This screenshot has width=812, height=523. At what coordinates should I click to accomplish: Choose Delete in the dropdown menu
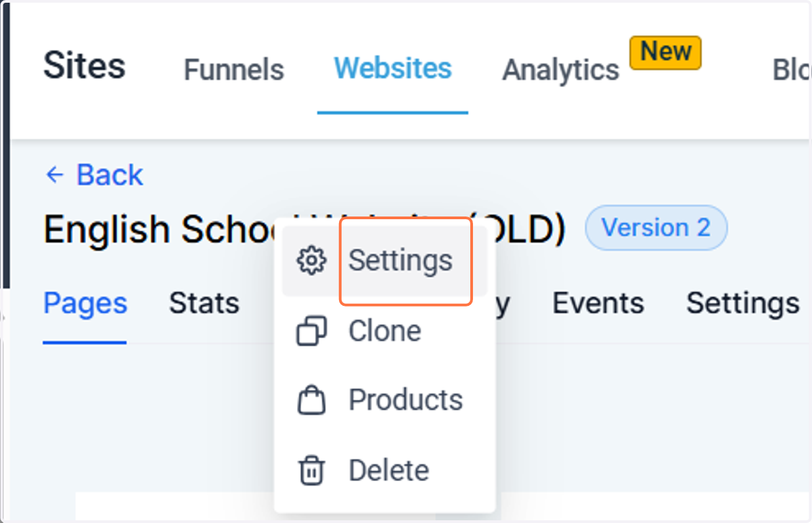(x=384, y=470)
